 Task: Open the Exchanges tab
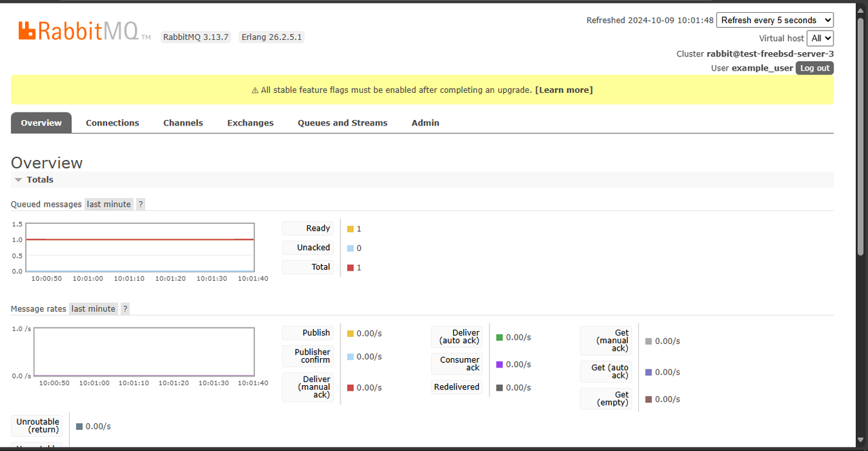click(x=250, y=123)
